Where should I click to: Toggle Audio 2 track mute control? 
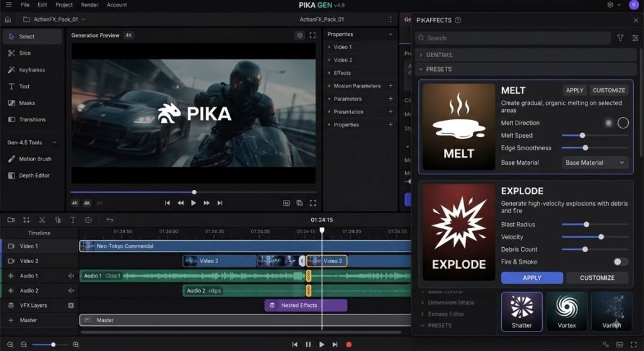tap(71, 291)
